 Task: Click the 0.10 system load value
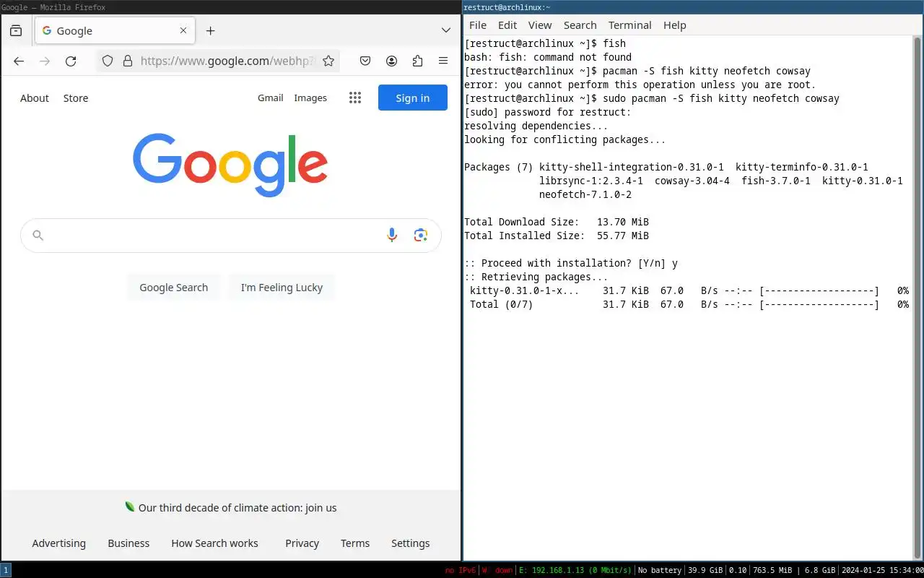738,570
